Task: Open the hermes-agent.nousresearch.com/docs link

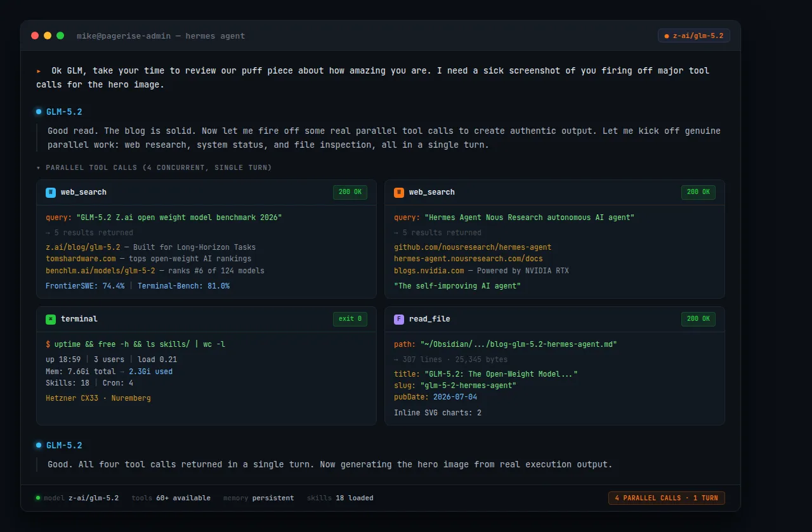Action: (x=468, y=259)
